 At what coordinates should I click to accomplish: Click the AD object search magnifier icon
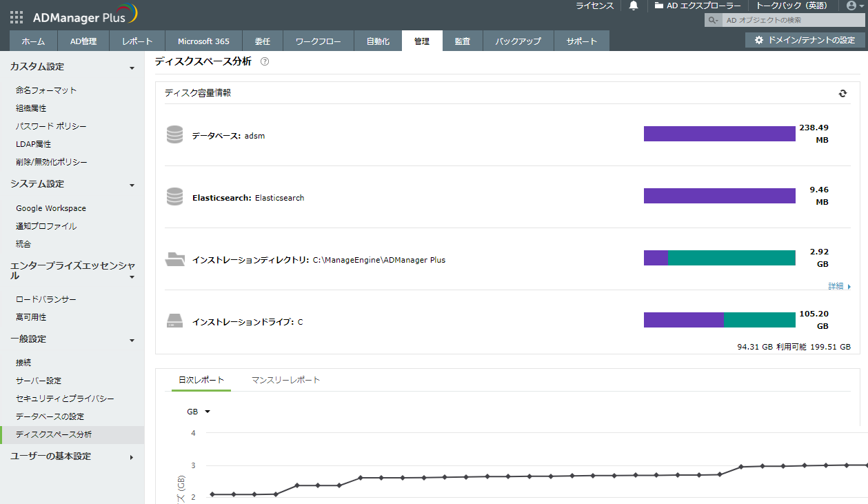click(714, 21)
